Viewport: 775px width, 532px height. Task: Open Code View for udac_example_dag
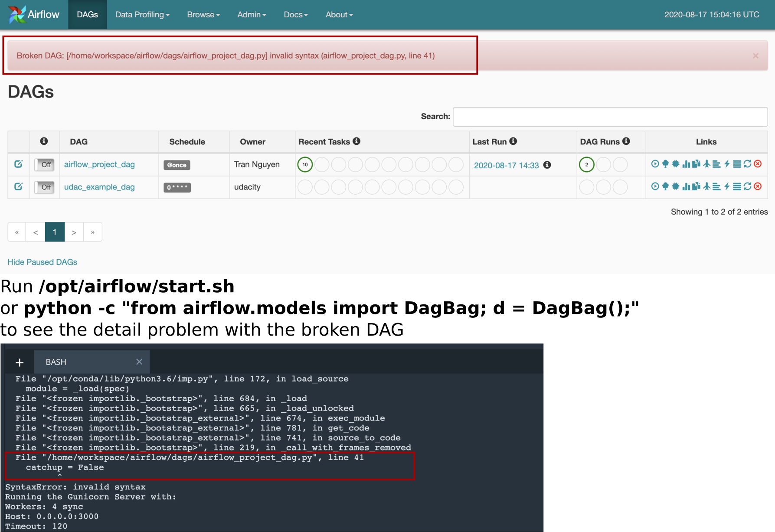(x=727, y=186)
